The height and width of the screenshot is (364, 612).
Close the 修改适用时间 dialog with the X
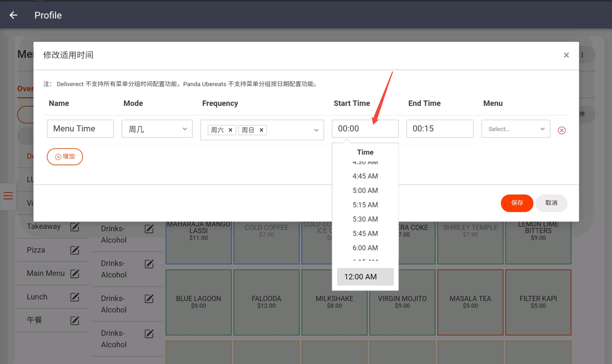(566, 55)
